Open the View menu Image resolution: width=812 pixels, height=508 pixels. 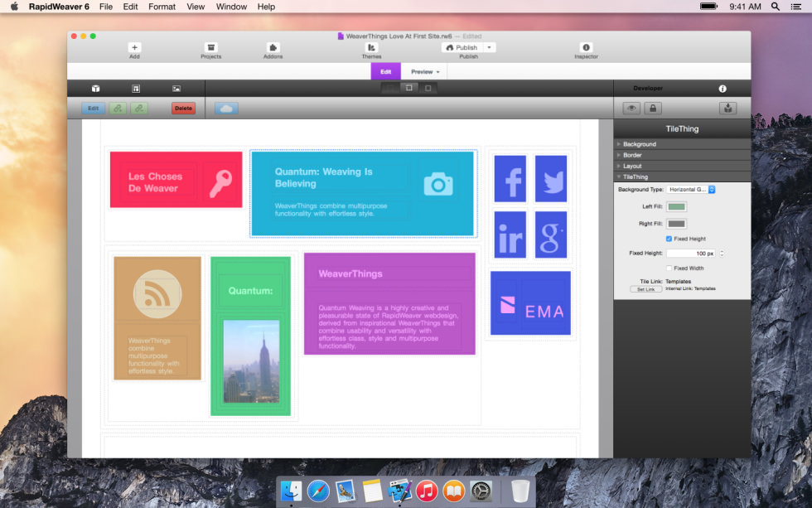click(x=196, y=7)
